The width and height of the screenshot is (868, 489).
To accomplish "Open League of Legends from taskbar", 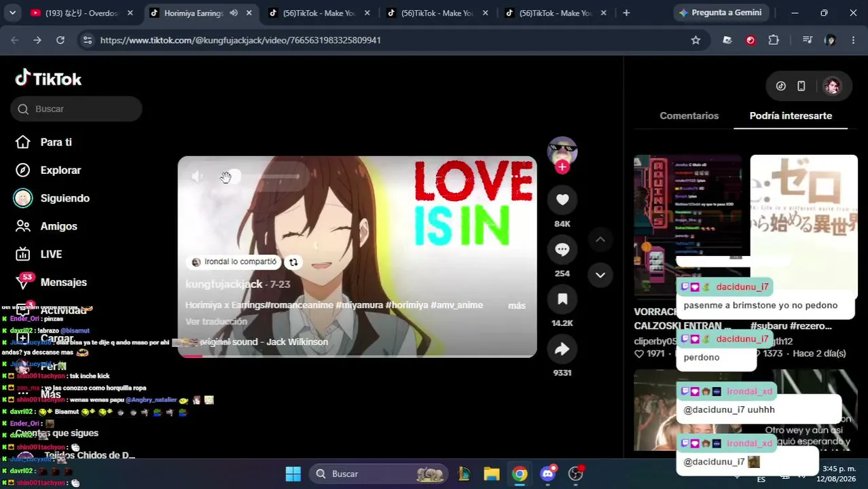I will [x=464, y=474].
